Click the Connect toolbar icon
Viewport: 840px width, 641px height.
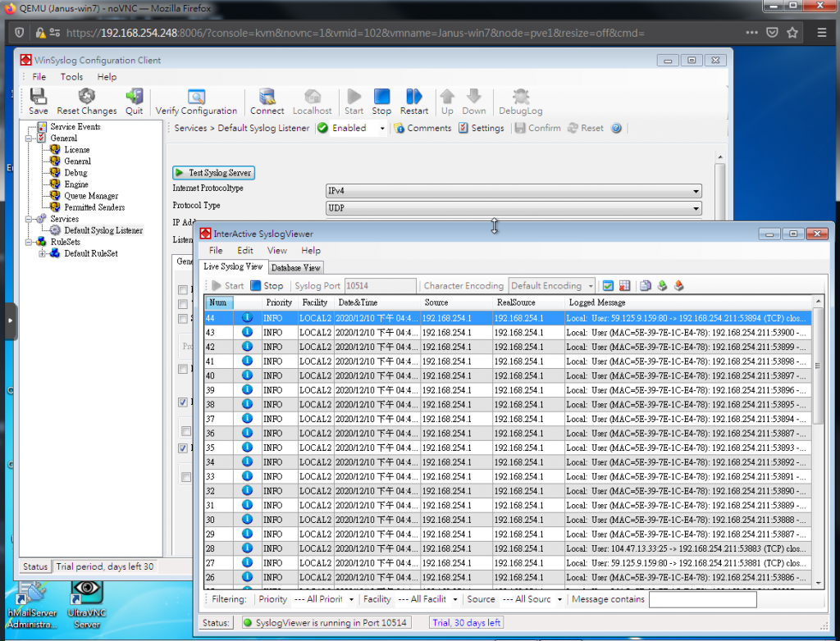pyautogui.click(x=267, y=97)
